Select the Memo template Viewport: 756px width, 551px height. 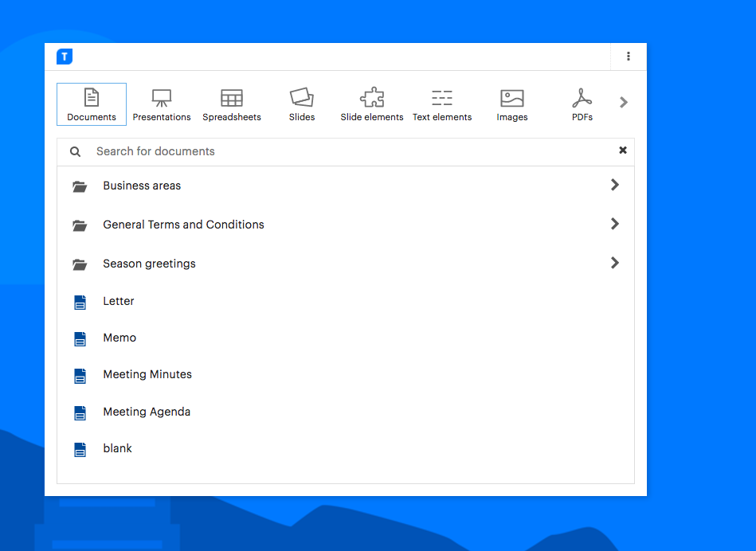tap(346, 338)
